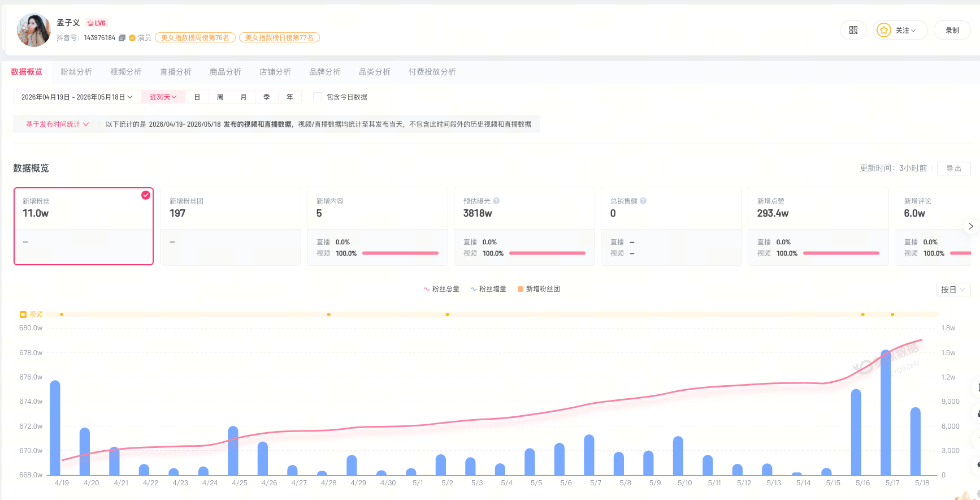980x500 pixels.
Task: Select the 日 period button
Action: (x=197, y=97)
